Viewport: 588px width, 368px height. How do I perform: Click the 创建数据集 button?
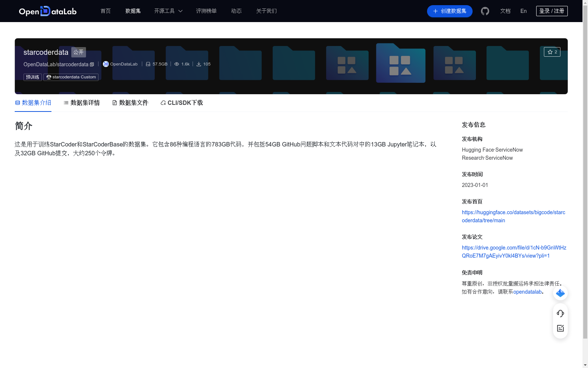[450, 11]
